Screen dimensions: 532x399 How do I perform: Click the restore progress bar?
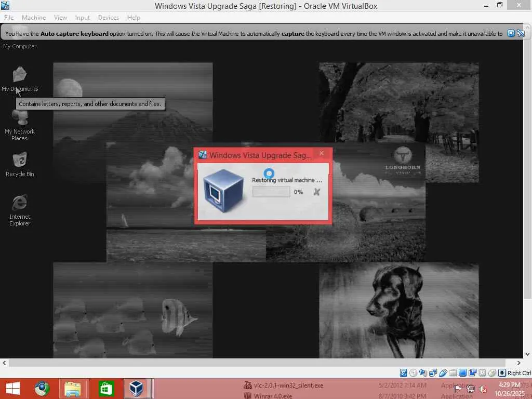click(x=271, y=192)
